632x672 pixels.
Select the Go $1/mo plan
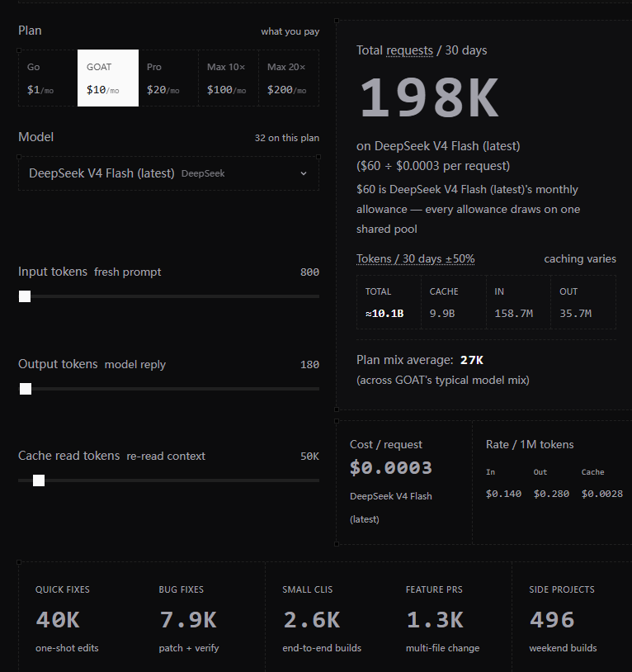[x=48, y=78]
